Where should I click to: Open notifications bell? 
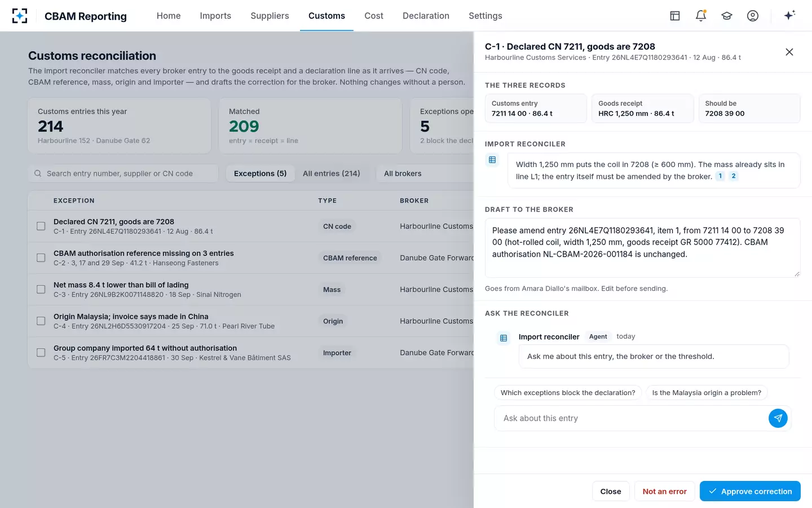pos(701,16)
